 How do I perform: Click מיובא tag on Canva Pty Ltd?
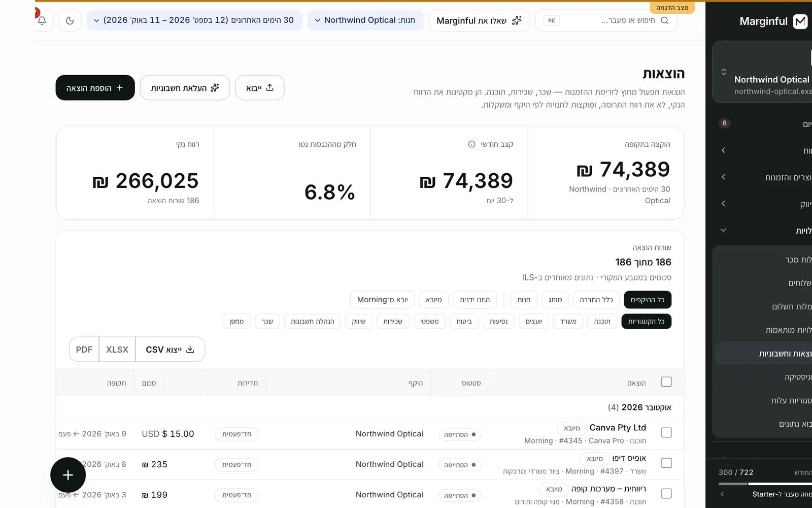(572, 428)
